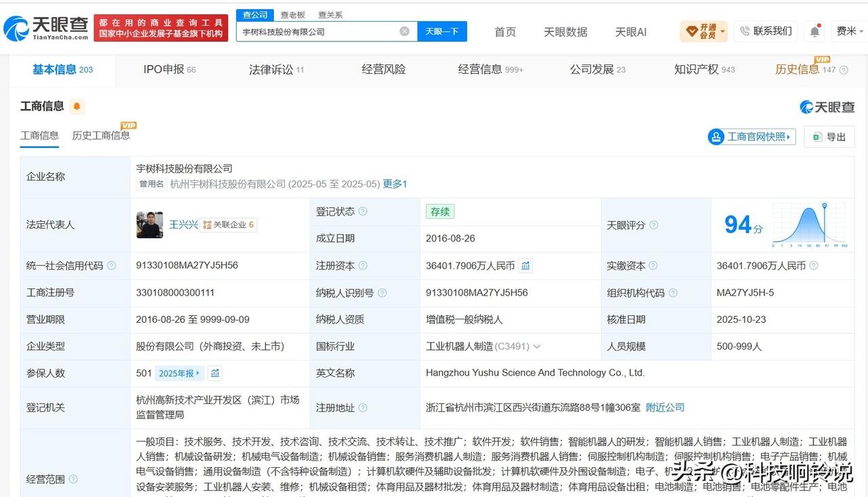
Task: Open 天眼数据 in the top navigation
Action: (566, 32)
